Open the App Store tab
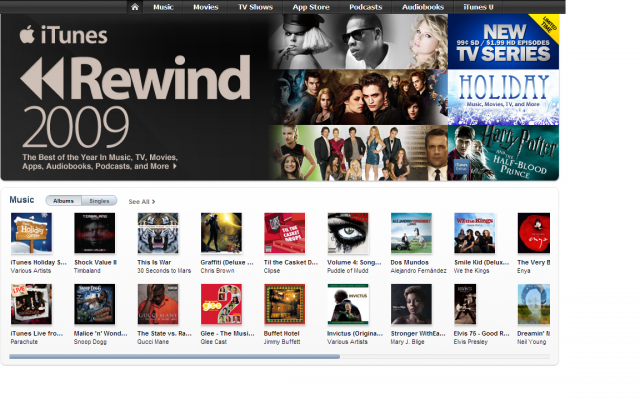640x400 pixels. pos(311,7)
